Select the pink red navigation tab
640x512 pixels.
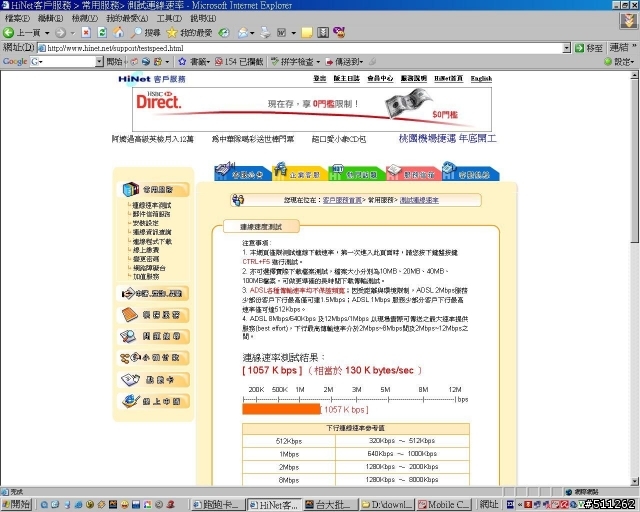(x=413, y=173)
